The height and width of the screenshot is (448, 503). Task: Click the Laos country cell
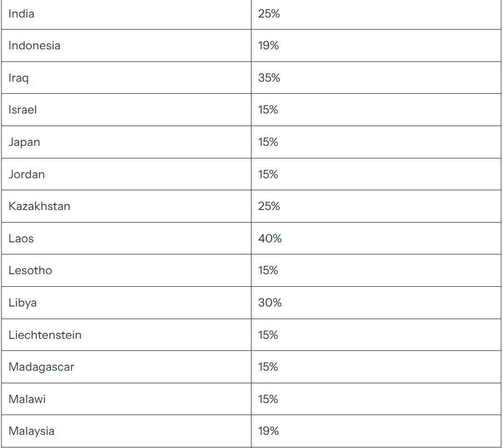pyautogui.click(x=126, y=239)
